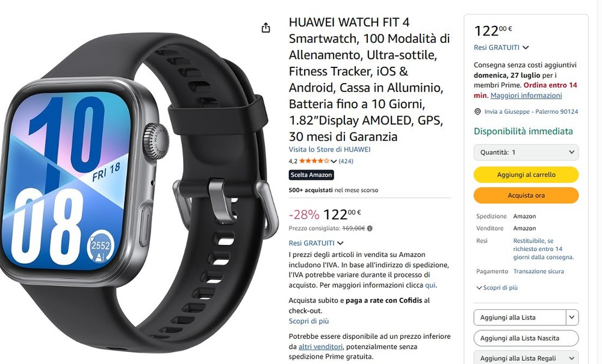Click Aggiungi alla Lista Nascita button

(x=526, y=338)
